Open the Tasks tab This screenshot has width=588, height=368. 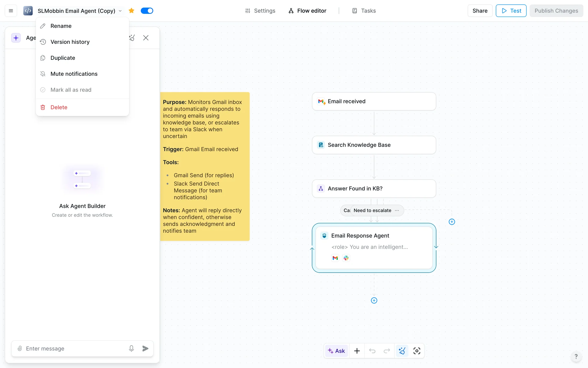364,11
